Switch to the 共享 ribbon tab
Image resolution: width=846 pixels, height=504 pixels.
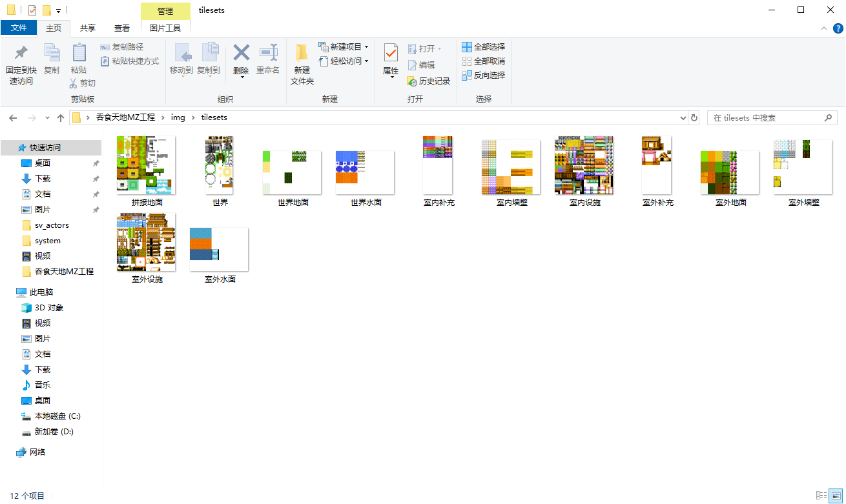(x=88, y=28)
